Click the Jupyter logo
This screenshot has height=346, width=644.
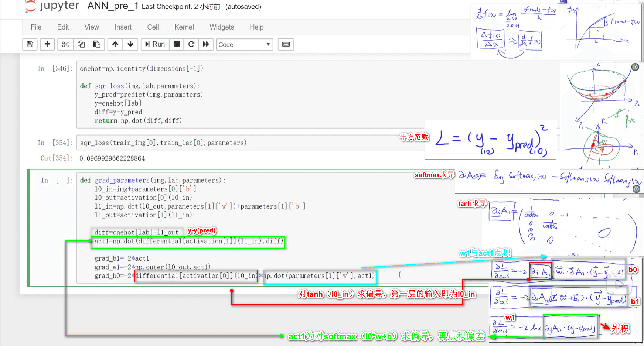(52, 6)
